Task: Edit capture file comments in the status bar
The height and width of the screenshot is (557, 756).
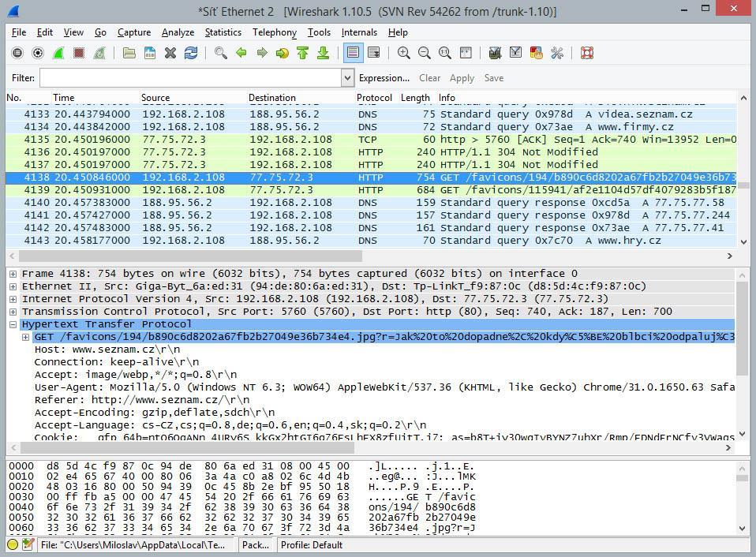Action: tap(28, 545)
